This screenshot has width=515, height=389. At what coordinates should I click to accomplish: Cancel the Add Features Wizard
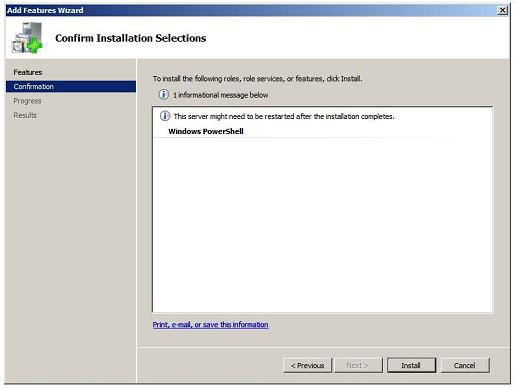(465, 365)
